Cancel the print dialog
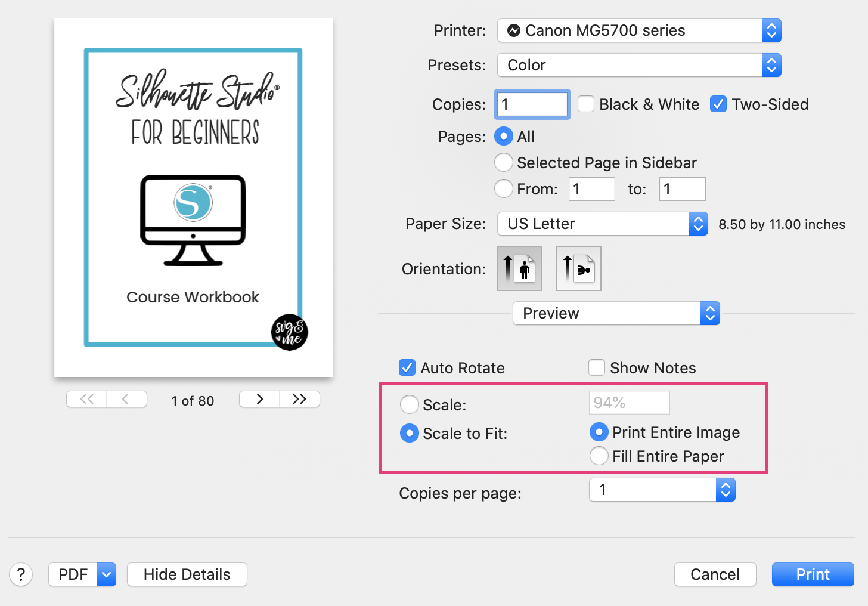The image size is (868, 606). tap(715, 574)
